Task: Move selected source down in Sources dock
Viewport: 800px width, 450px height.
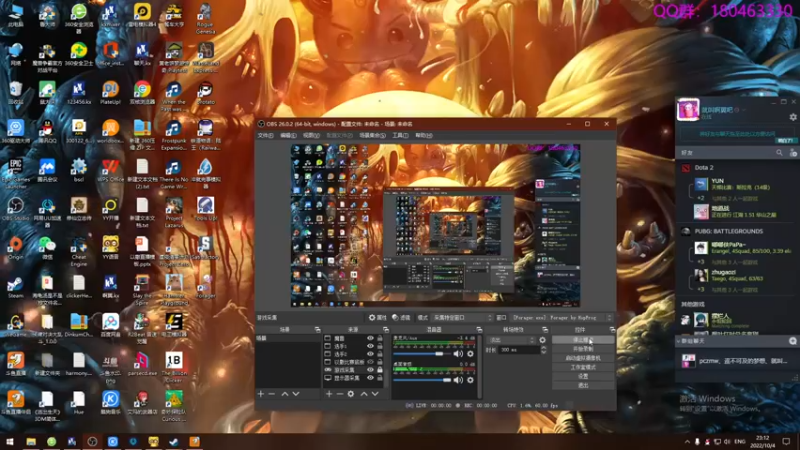Action: (375, 394)
